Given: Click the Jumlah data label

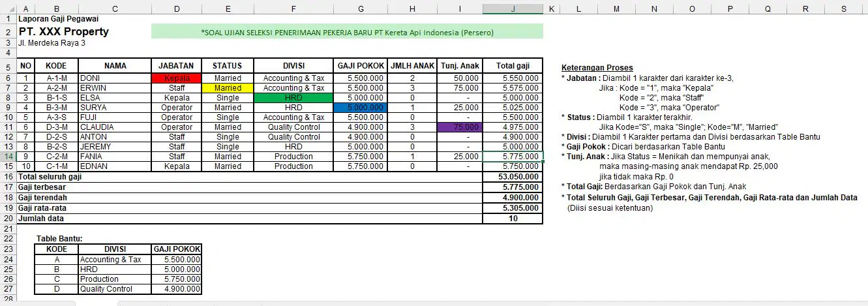Looking at the screenshot, I should tap(41, 219).
